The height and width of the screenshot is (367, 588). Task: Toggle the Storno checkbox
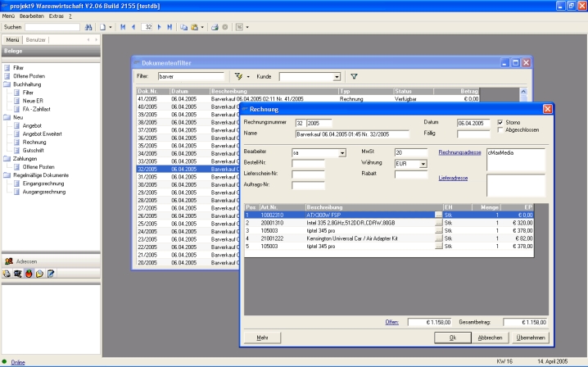500,122
